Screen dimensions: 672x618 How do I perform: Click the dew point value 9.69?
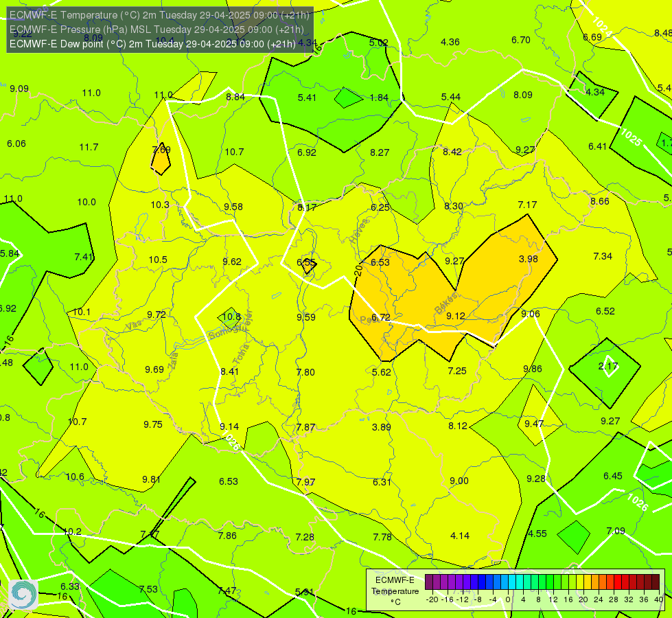point(154,369)
